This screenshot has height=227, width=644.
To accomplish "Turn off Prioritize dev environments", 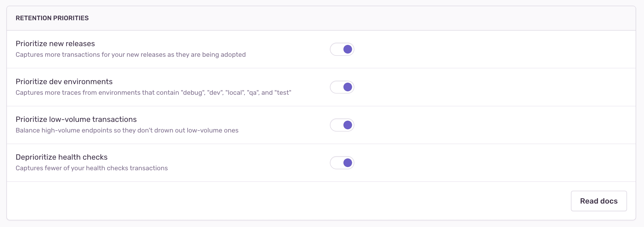I will coord(342,87).
